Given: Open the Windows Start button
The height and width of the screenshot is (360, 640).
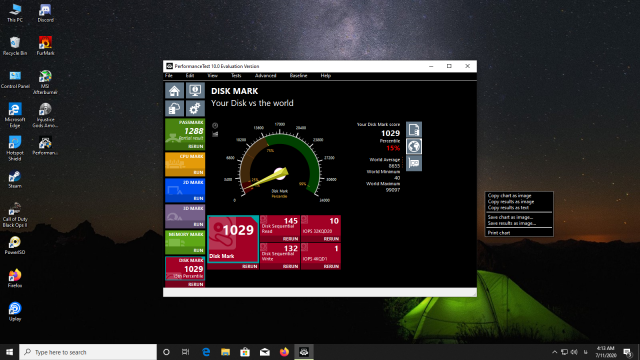Looking at the screenshot, I should click(9, 352).
